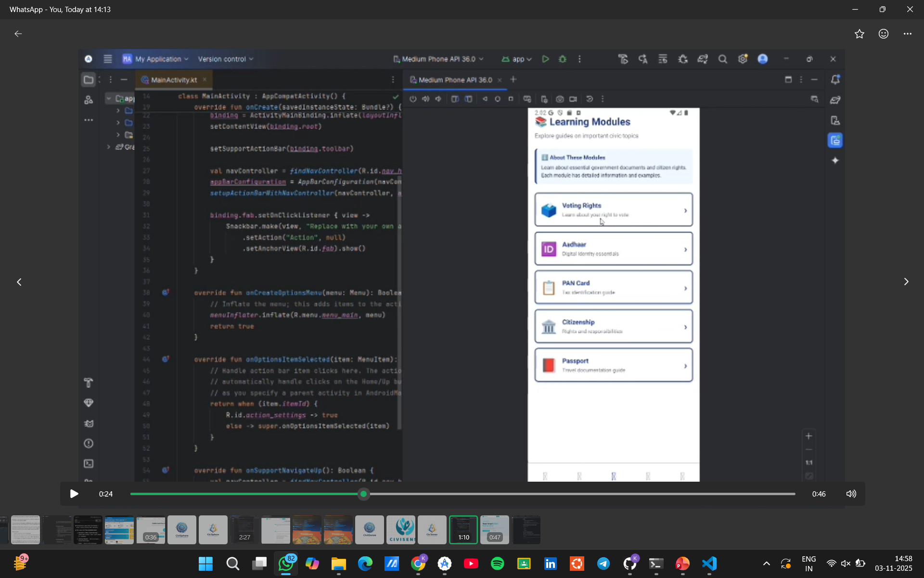Show next media with right chevron

[x=906, y=282]
